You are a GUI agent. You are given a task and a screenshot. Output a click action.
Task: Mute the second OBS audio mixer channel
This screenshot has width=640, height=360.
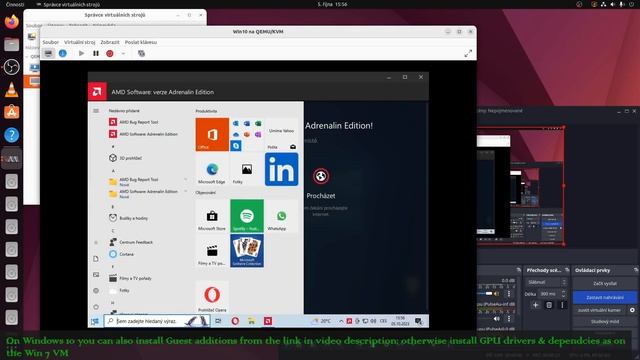(497, 319)
